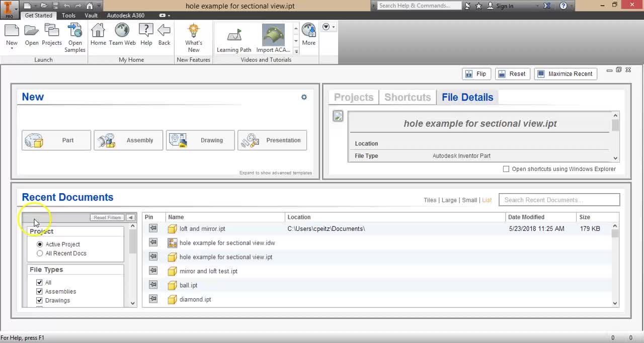Click the Reset layout button
Screen dimensions: 644x343
point(513,74)
